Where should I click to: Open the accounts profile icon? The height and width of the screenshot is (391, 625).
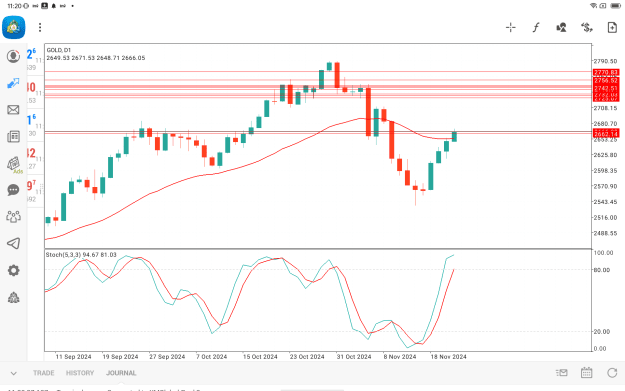[x=13, y=56]
